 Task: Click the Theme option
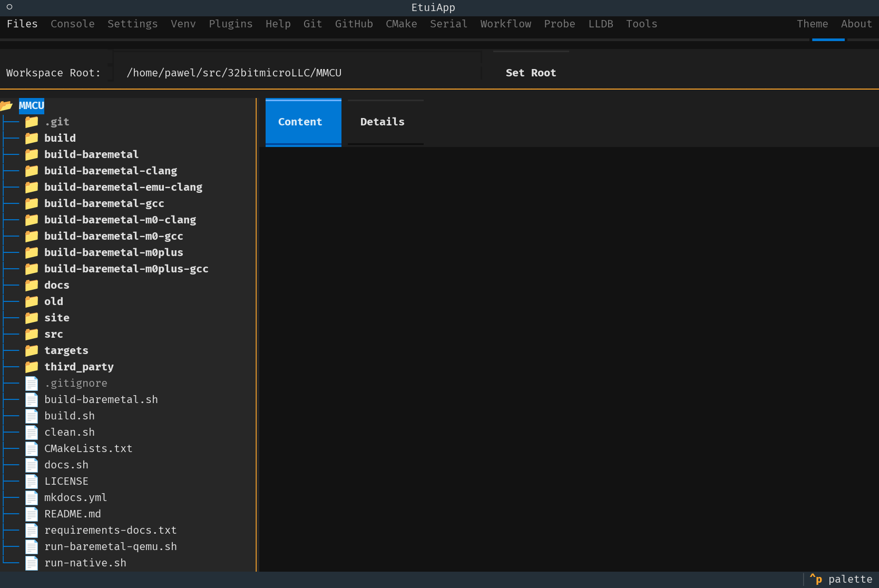point(813,24)
